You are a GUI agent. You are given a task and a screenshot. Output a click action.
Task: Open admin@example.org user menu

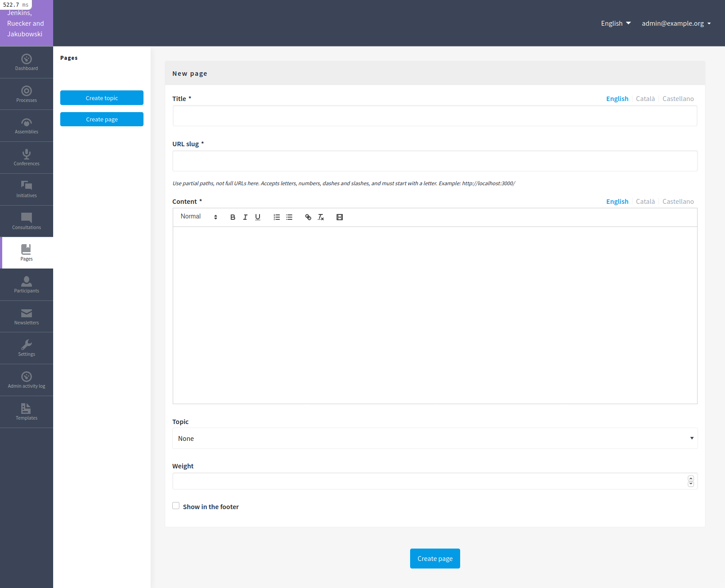676,23
